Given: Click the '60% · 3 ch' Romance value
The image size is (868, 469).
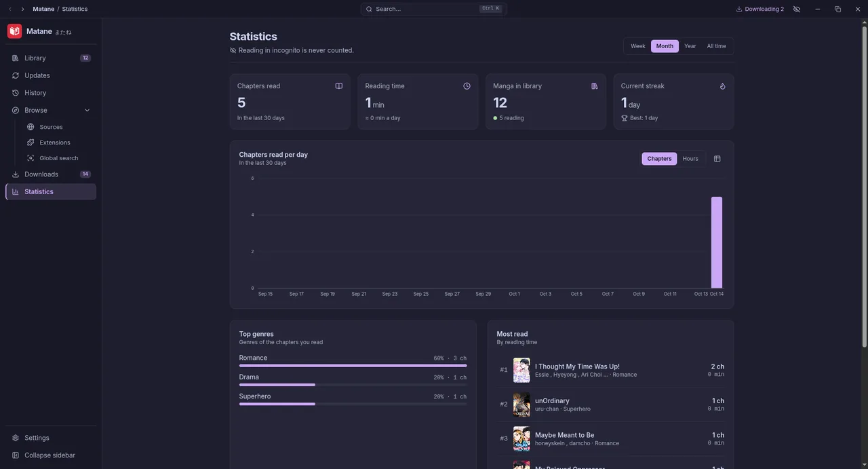Looking at the screenshot, I should click(450, 358).
